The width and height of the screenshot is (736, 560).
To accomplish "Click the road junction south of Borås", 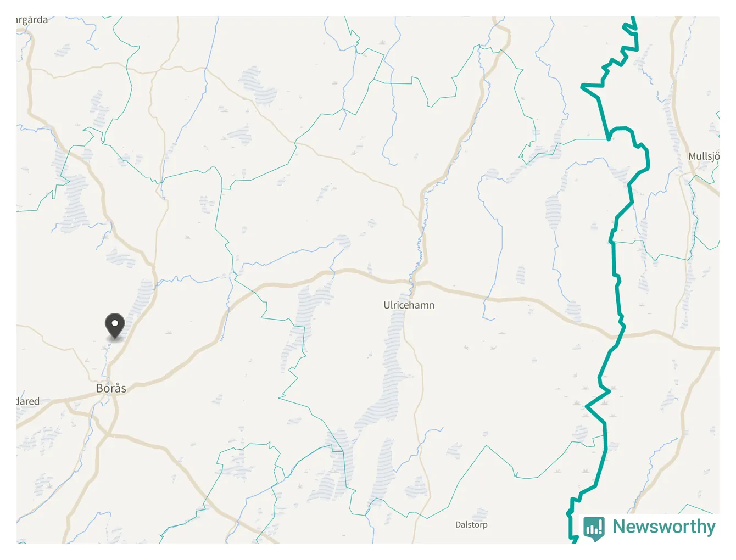I will tap(107, 434).
